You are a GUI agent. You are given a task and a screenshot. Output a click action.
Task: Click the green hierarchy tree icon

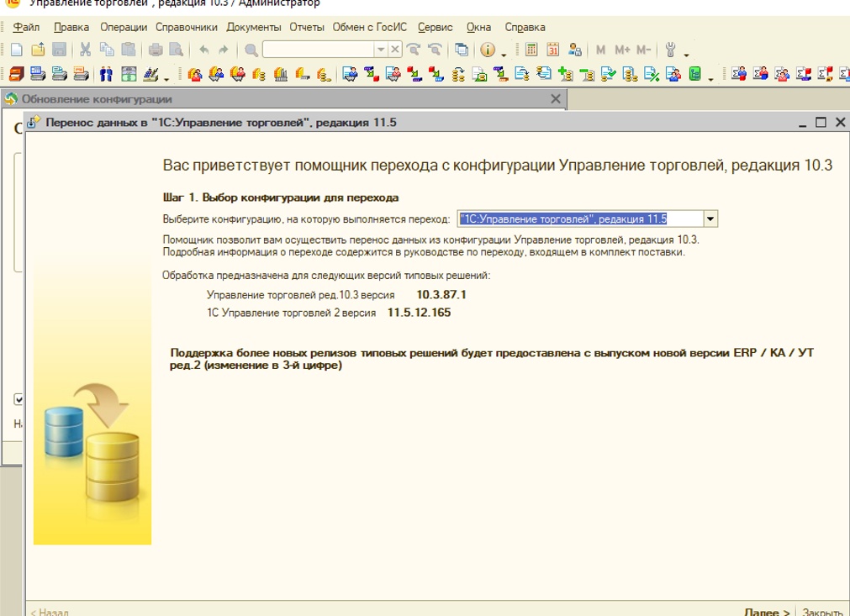pos(695,74)
